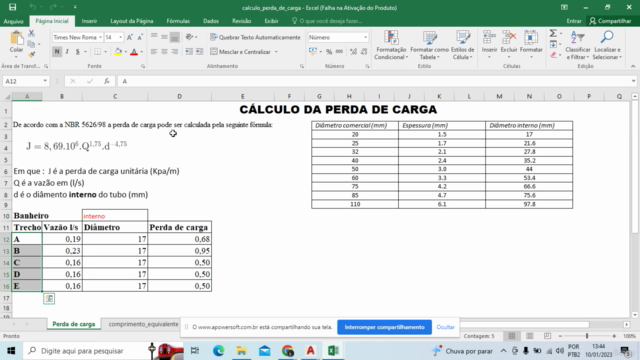This screenshot has width=640, height=360.
Task: Open Mesclar e Centralizar dropdown arrow
Action: click(x=276, y=52)
